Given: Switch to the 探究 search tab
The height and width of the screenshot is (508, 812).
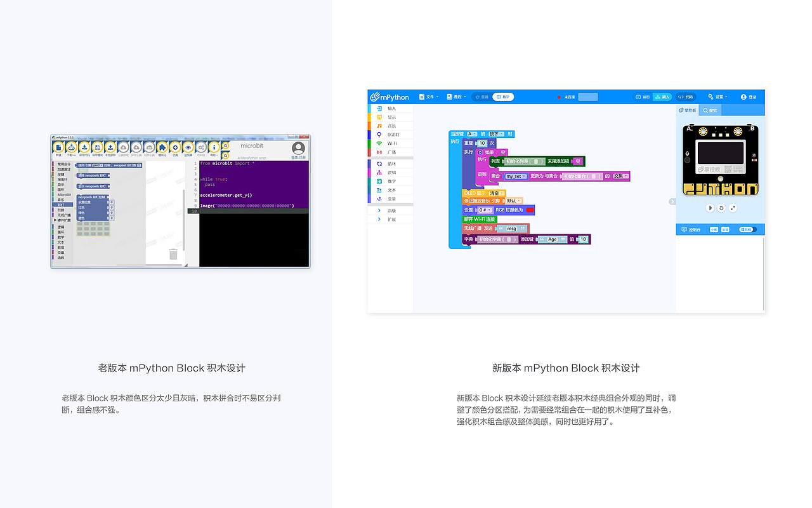Looking at the screenshot, I should [710, 110].
